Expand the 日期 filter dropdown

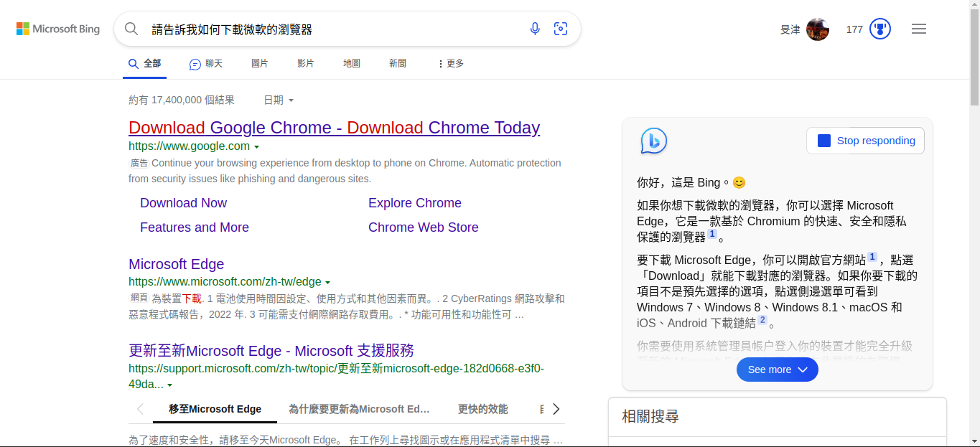tap(279, 100)
